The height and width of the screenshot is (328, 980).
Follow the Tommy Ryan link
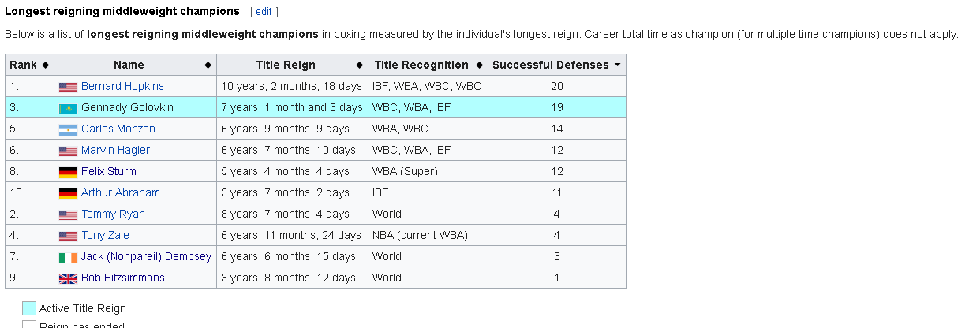pyautogui.click(x=113, y=214)
